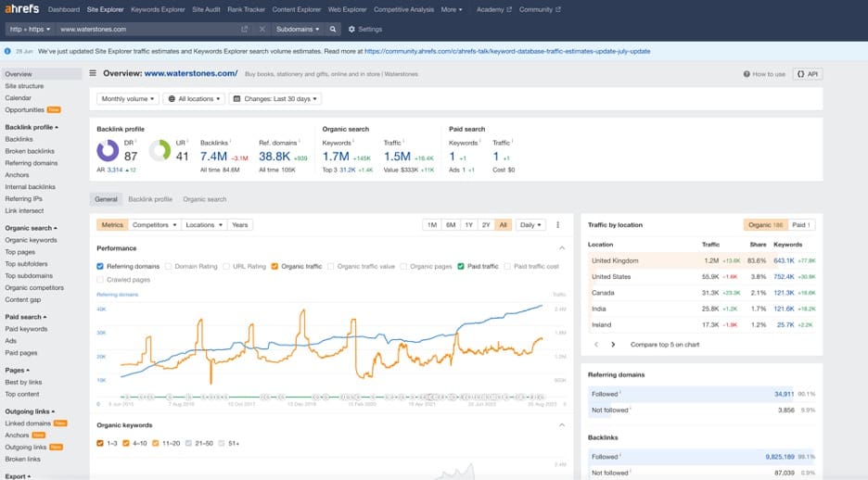The height and width of the screenshot is (480, 868).
Task: Uncheck the Organic traffic checkbox
Action: [274, 266]
